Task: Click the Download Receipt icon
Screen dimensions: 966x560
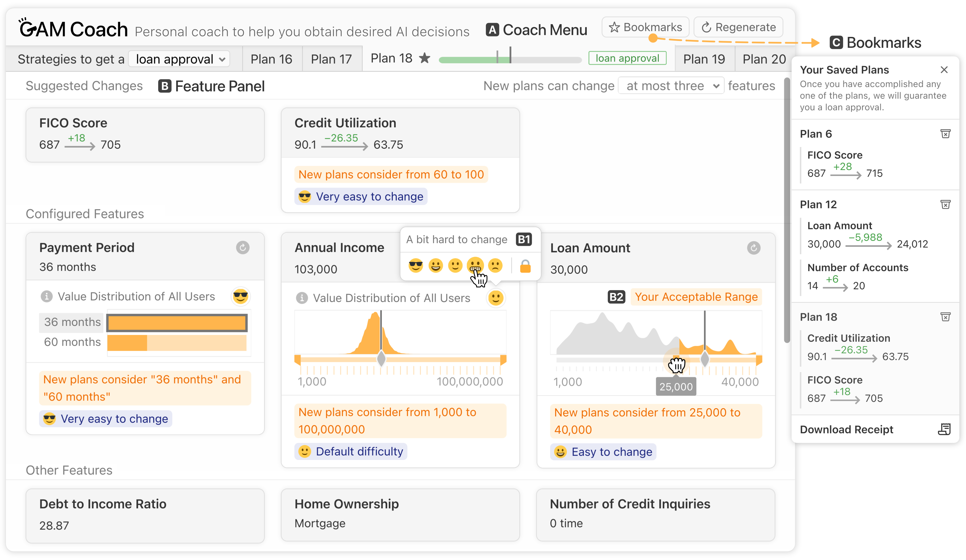Action: (x=944, y=429)
